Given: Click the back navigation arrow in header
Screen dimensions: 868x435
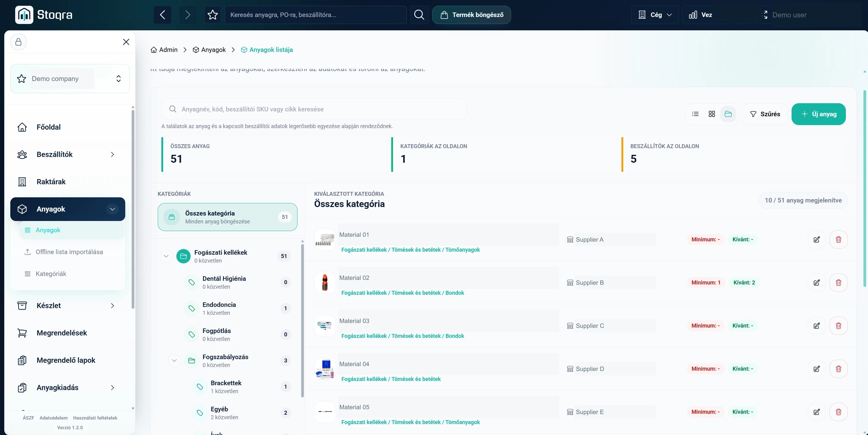Looking at the screenshot, I should [163, 15].
